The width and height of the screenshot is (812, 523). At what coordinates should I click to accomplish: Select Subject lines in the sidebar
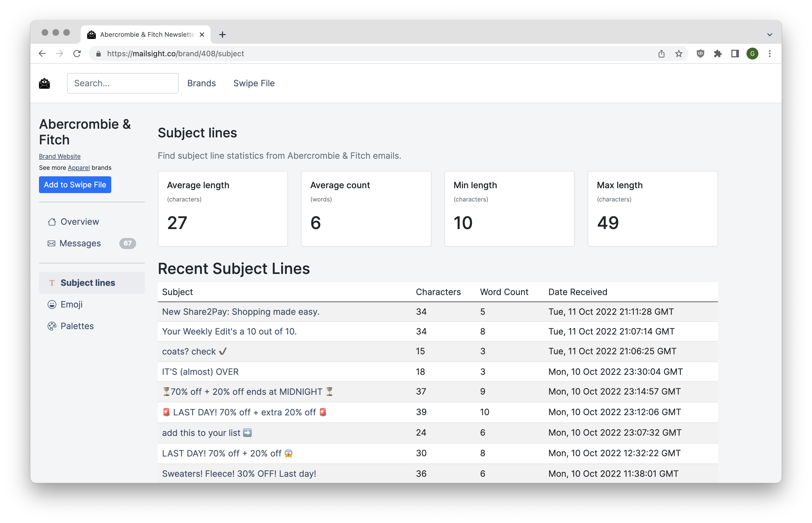click(92, 283)
